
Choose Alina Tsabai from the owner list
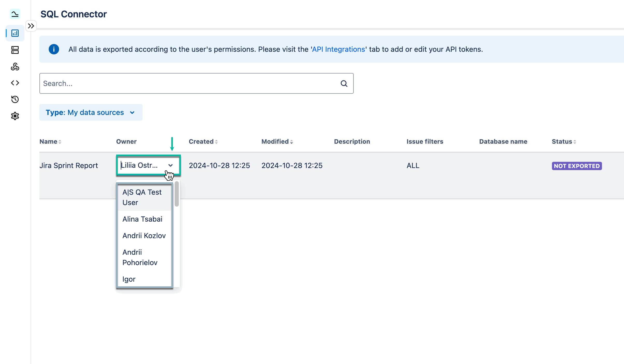click(142, 219)
